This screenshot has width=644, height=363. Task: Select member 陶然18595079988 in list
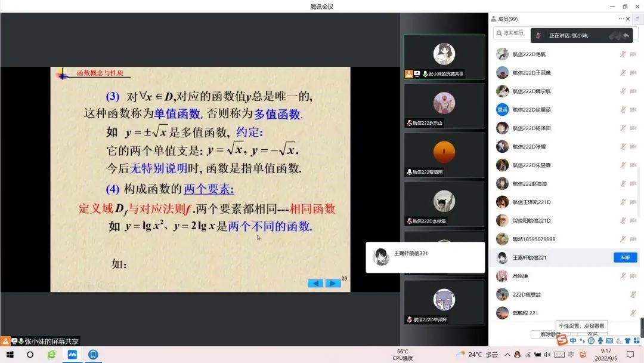[x=534, y=239]
